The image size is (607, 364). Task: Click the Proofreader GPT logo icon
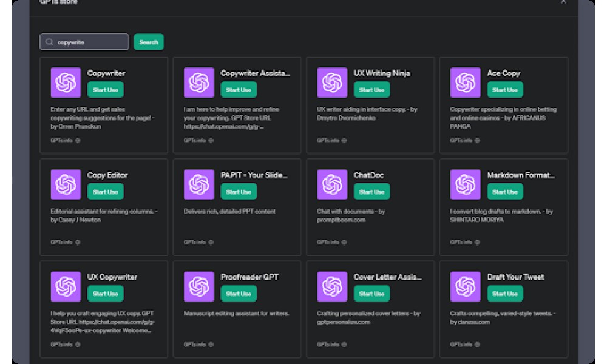tap(199, 286)
